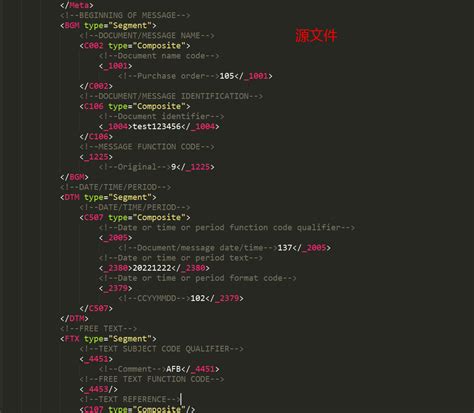Viewport: 474px width, 413px height.
Task: Click the self-closing _4453 tag
Action: pyautogui.click(x=99, y=389)
